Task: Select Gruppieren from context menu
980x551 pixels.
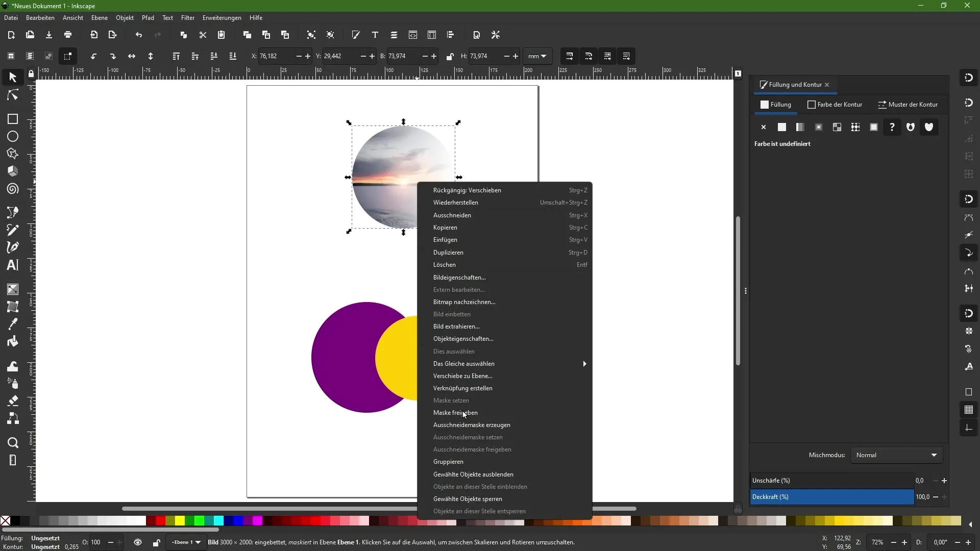Action: 448,462
